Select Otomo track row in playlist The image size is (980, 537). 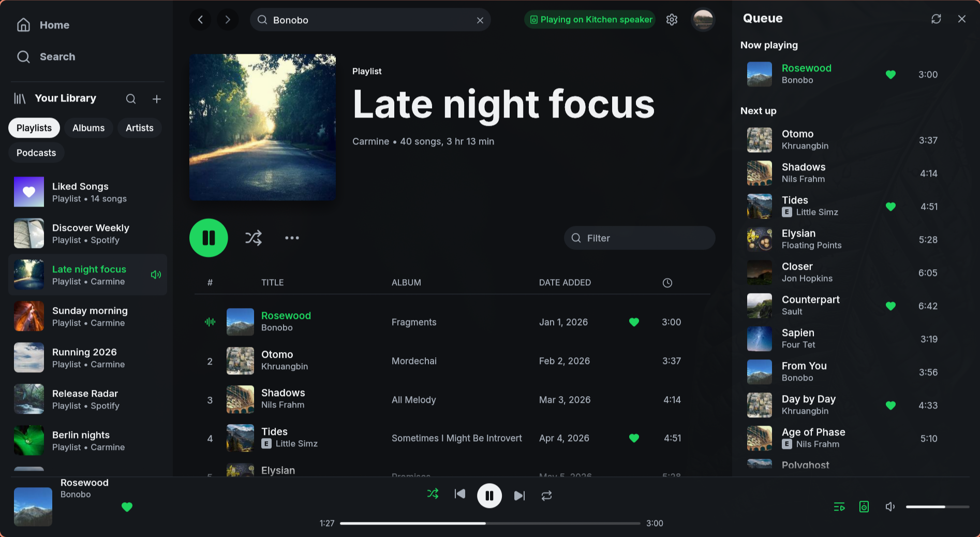point(452,361)
